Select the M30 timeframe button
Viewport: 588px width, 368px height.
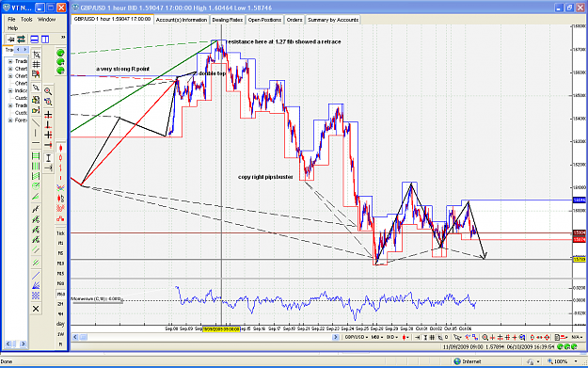pos(60,284)
